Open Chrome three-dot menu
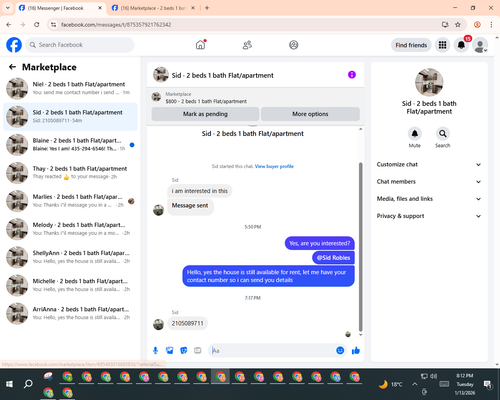The width and height of the screenshot is (500, 400). (491, 25)
